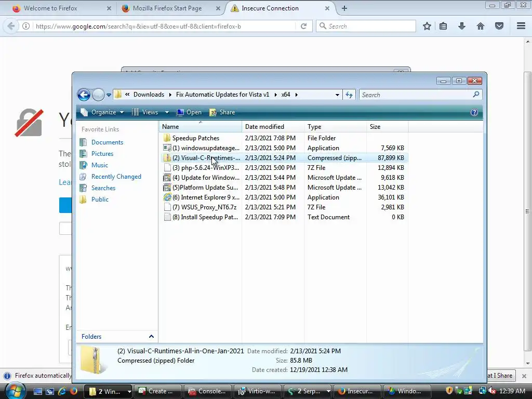Select (8) Install Speedup Patches text file icon
This screenshot has width=532, height=399.
click(x=167, y=217)
